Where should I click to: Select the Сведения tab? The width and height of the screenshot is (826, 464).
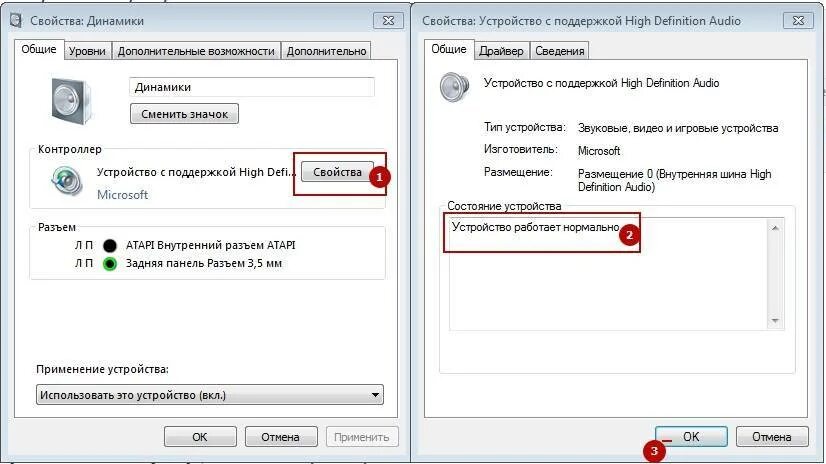tap(559, 51)
